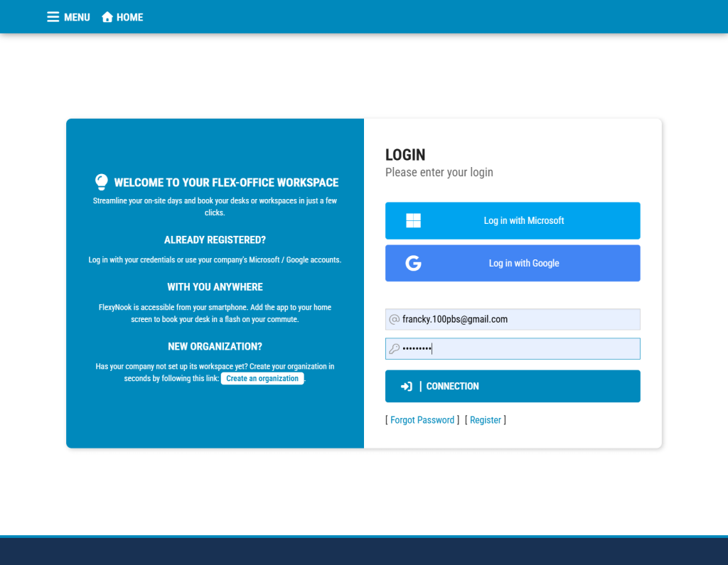Image resolution: width=728 pixels, height=565 pixels.
Task: Click the lightbulb icon beside Welcome heading
Action: point(101,182)
